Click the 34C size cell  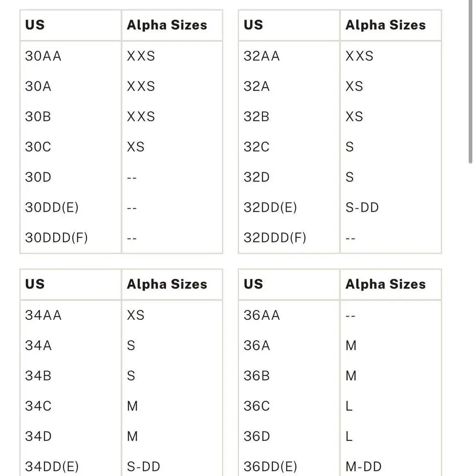(x=38, y=406)
